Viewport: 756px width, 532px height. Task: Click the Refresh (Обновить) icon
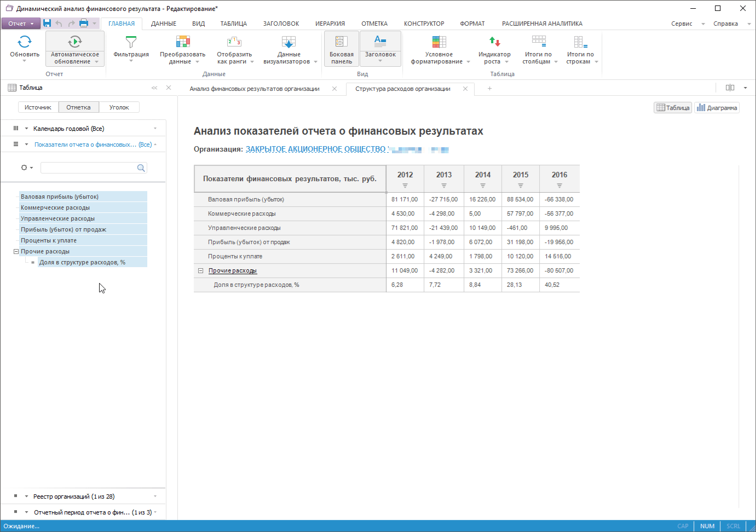point(25,42)
